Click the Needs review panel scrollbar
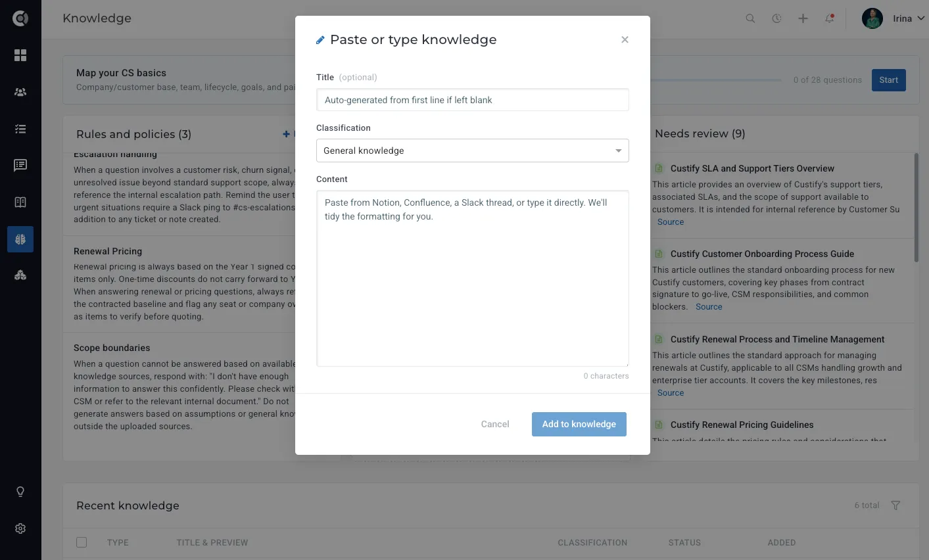The image size is (929, 560). (916, 208)
